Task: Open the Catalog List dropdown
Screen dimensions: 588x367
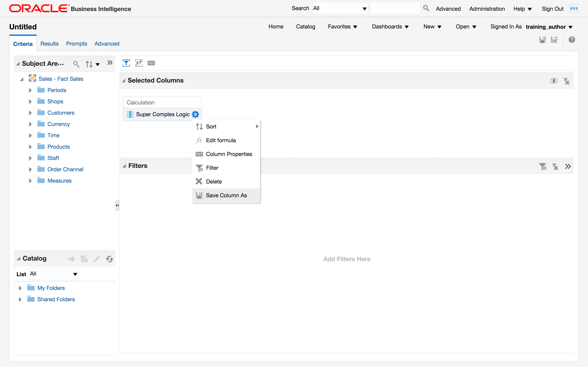Action: 54,274
